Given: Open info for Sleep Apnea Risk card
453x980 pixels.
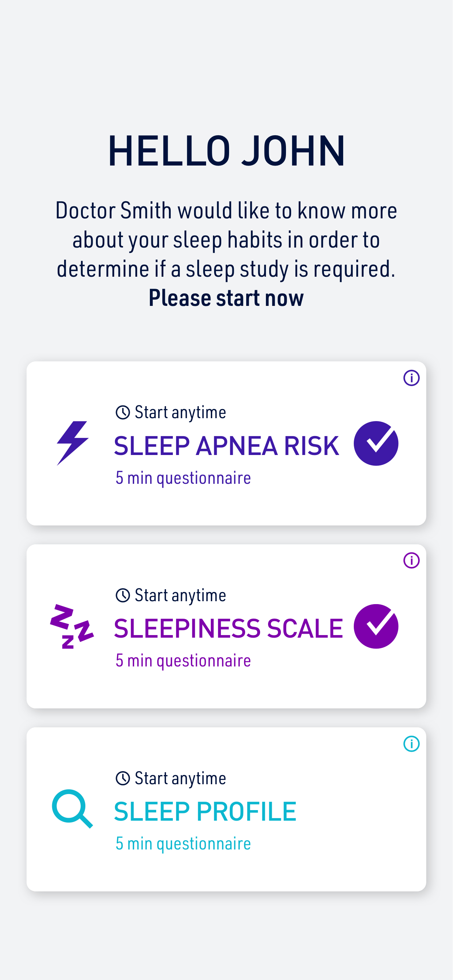Looking at the screenshot, I should click(x=411, y=378).
